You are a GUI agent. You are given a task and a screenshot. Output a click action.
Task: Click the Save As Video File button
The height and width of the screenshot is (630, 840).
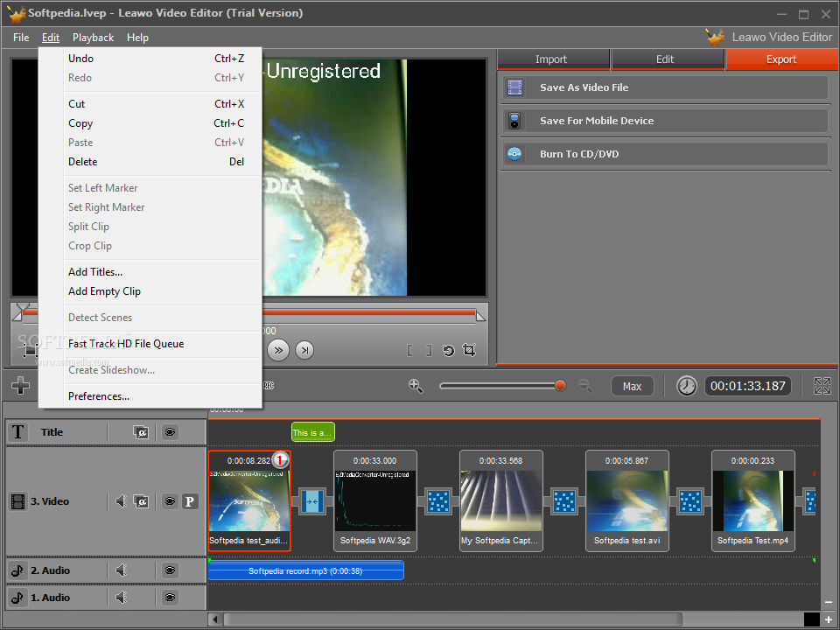coord(665,87)
